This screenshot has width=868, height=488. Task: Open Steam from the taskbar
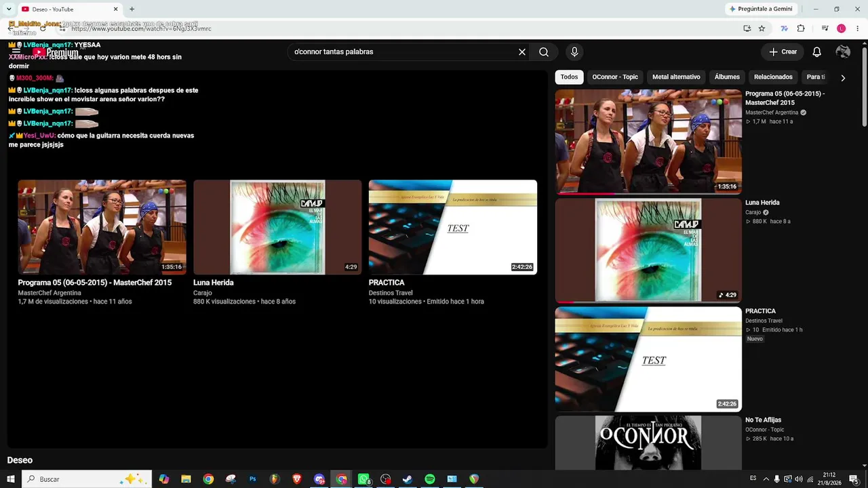tap(408, 479)
